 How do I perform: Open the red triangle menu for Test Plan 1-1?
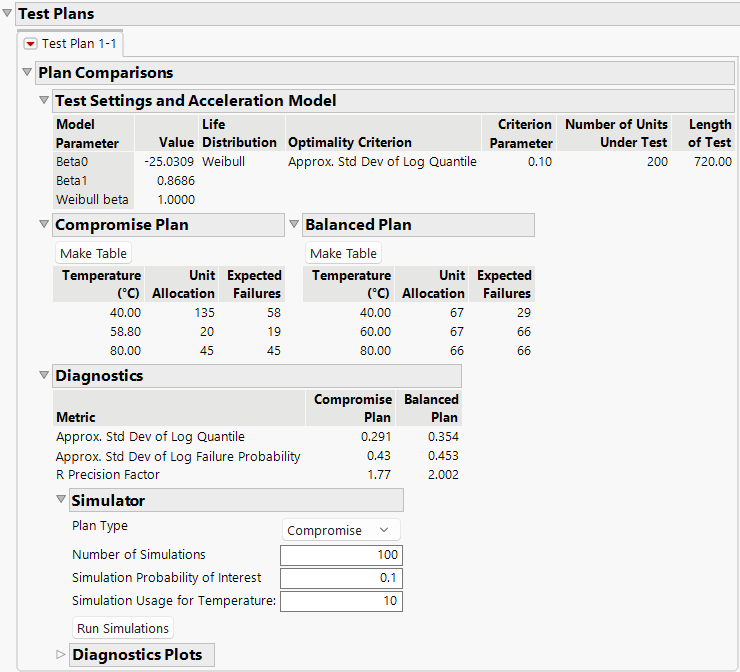(x=30, y=44)
